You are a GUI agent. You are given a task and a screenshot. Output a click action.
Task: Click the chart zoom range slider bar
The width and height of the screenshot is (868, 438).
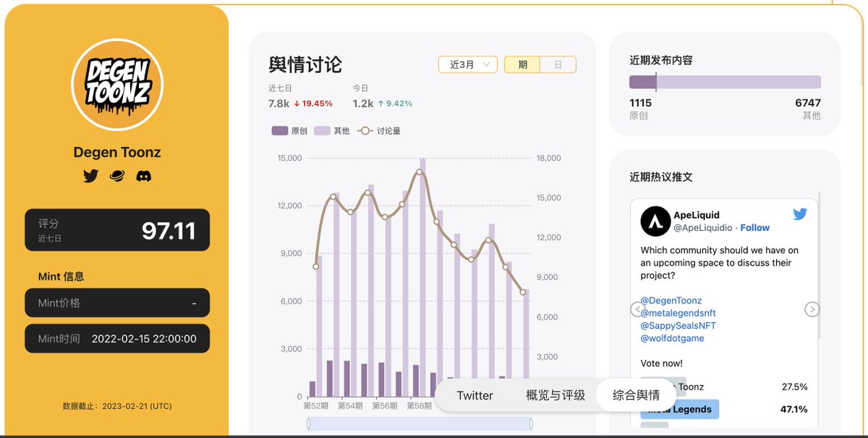click(x=420, y=424)
